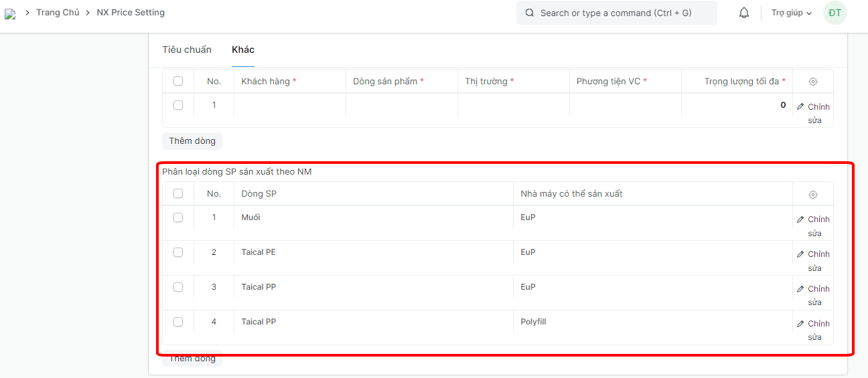Click pencil edit icon for Muối row
This screenshot has height=378, width=868.
(x=800, y=219)
